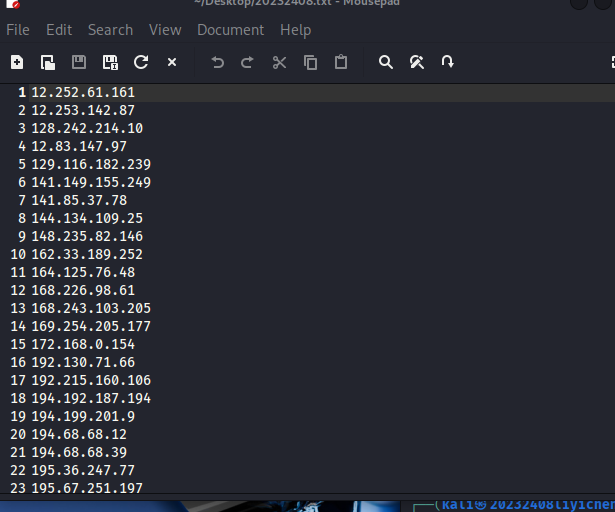Click line 5 text 129.116.182.239

click(x=91, y=164)
